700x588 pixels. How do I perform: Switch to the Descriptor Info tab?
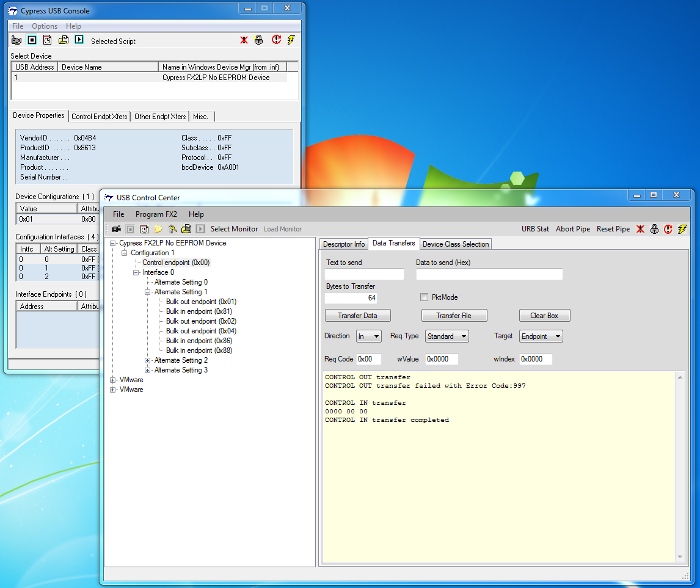[344, 244]
